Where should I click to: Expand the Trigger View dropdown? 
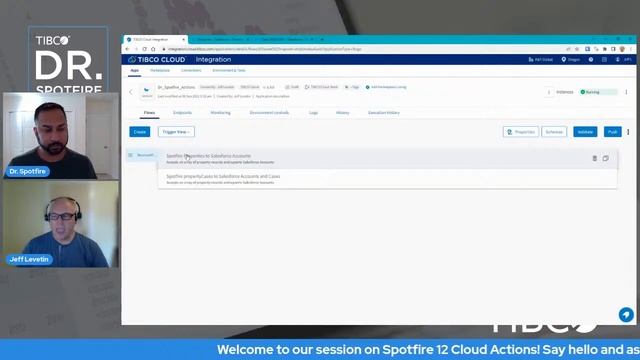click(176, 132)
